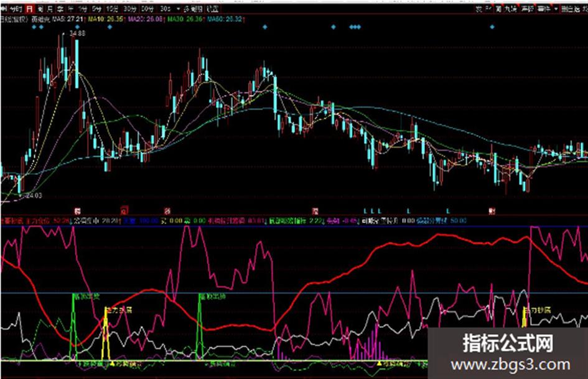Click the 34.88 high price label
This screenshot has width=588, height=379.
tap(77, 34)
